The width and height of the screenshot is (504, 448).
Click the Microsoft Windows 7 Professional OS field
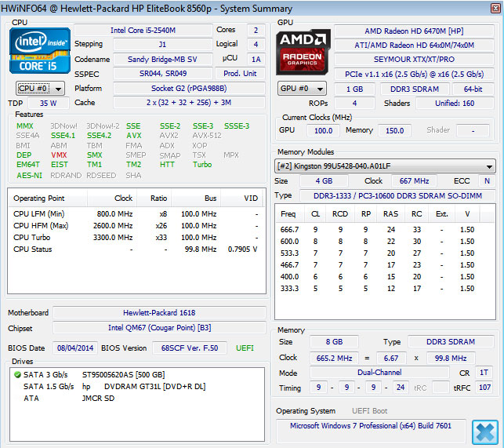click(371, 432)
